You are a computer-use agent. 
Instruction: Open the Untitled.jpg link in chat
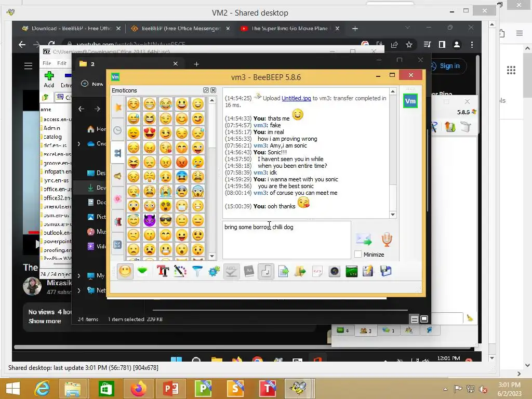[x=296, y=98]
